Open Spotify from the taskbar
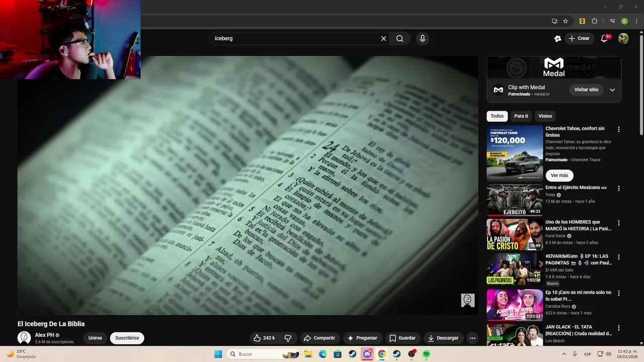Screen dimensions: 644x362 coord(426,354)
